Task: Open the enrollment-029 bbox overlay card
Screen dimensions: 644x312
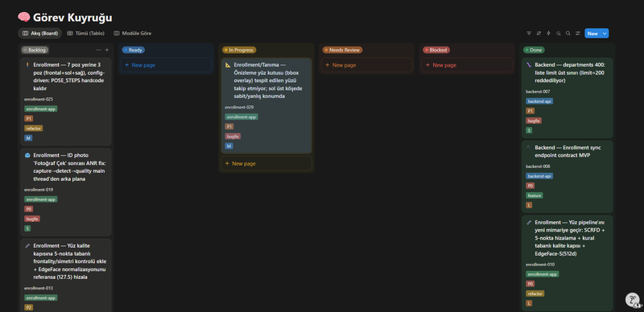Action: (266, 105)
